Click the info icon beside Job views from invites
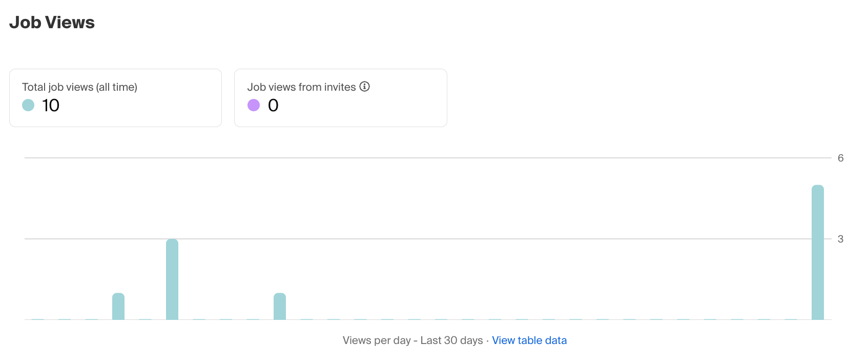This screenshot has width=868, height=364. [364, 87]
